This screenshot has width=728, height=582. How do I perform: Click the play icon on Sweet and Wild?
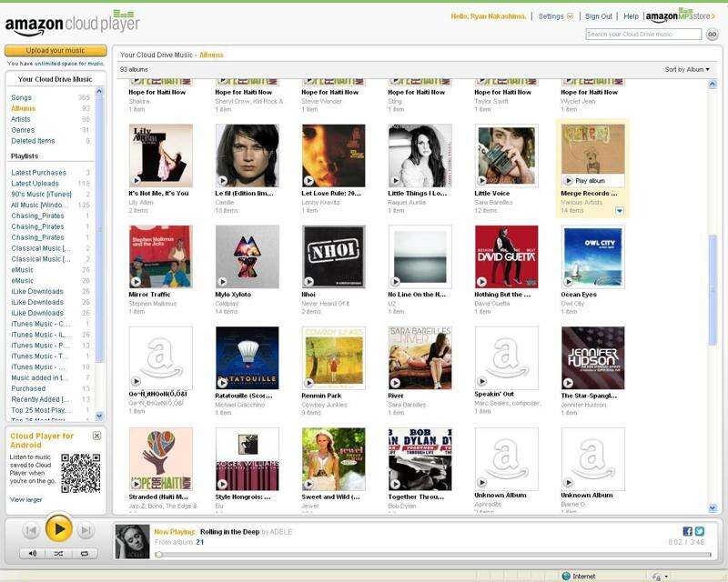coord(308,484)
